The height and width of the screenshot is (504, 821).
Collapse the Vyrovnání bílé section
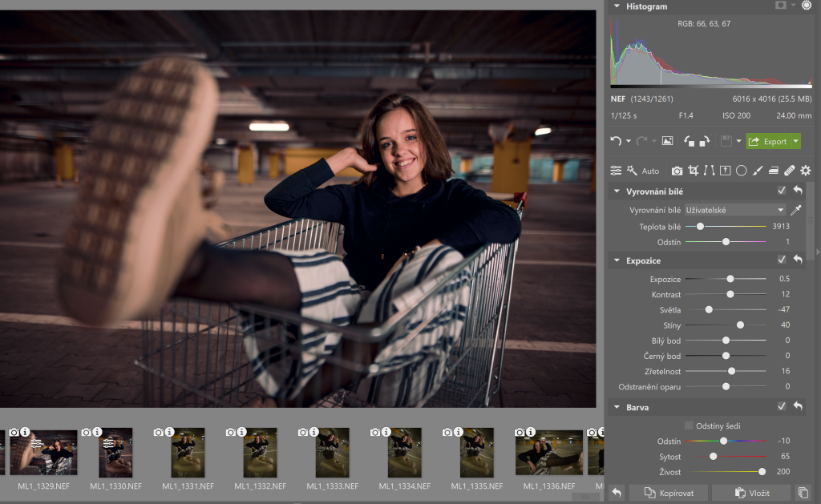click(617, 191)
